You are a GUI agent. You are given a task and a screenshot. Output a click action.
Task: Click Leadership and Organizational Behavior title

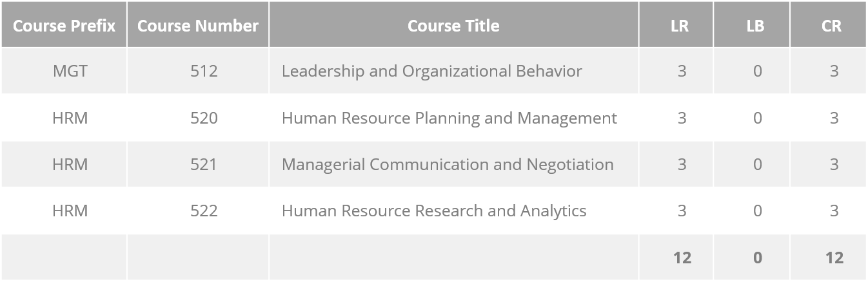(432, 71)
